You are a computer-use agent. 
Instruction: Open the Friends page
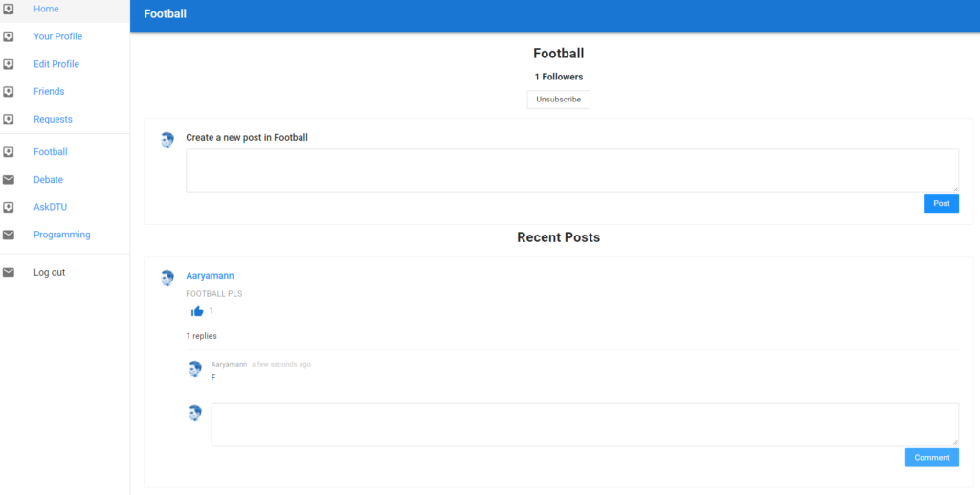pyautogui.click(x=49, y=91)
